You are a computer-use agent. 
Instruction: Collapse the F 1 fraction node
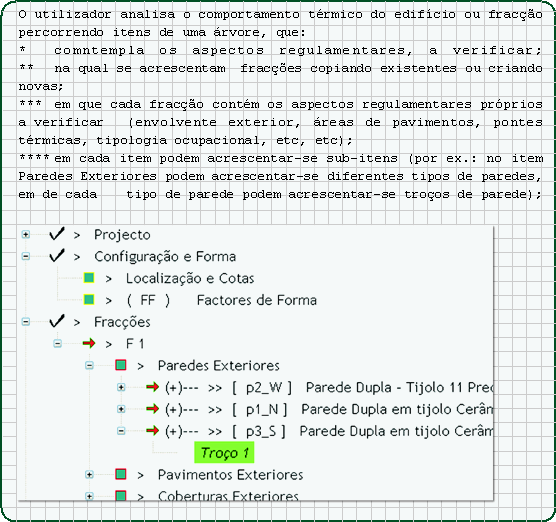[57, 344]
